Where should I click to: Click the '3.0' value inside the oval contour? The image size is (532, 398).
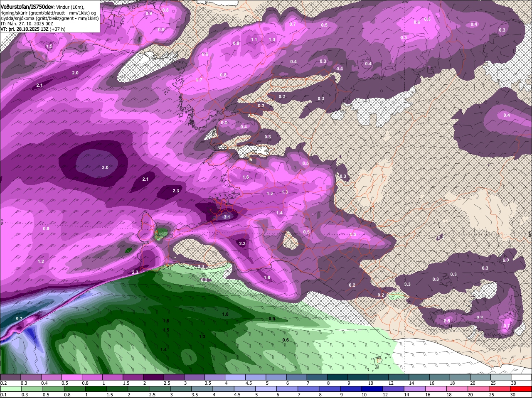click(105, 167)
